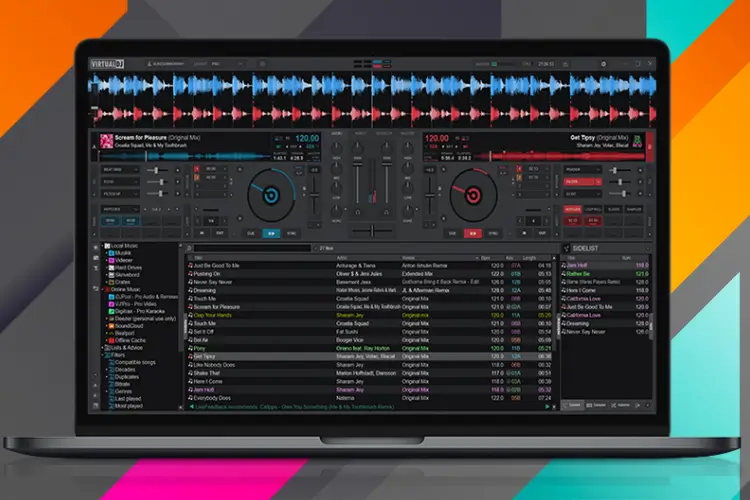
Task: Click play/pause on the left blue deck
Action: [271, 233]
